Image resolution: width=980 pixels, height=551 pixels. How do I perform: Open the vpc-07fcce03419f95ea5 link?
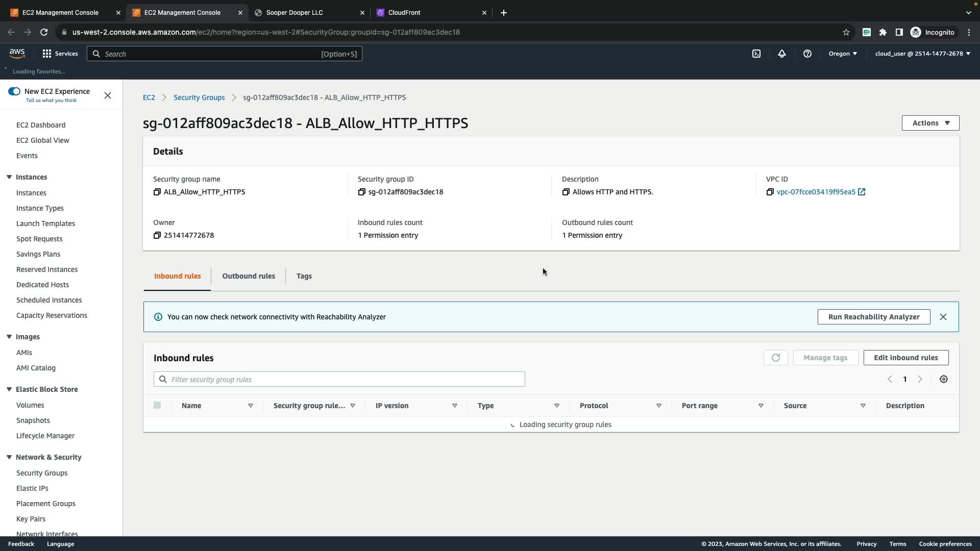(815, 192)
